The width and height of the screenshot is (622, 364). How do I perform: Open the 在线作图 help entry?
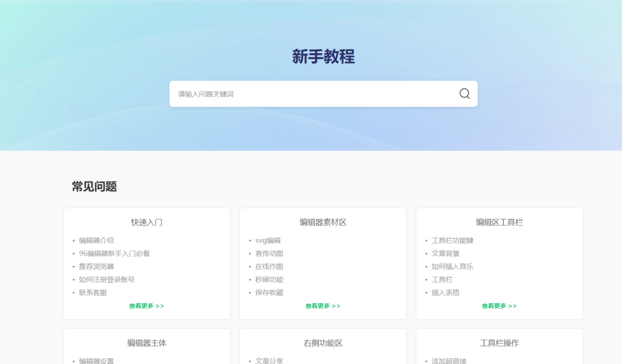pyautogui.click(x=269, y=267)
